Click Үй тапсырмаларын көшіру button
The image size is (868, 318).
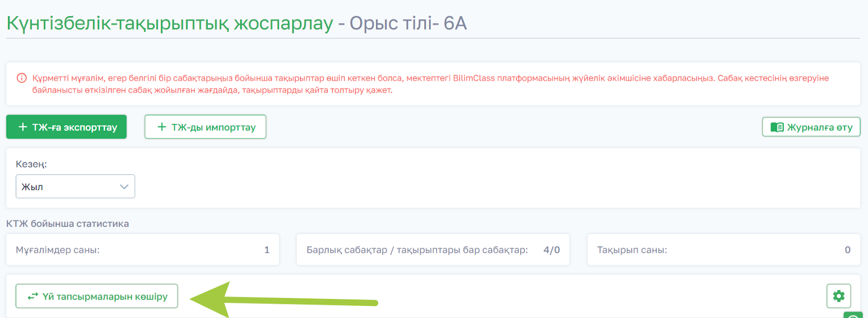pyautogui.click(x=97, y=296)
